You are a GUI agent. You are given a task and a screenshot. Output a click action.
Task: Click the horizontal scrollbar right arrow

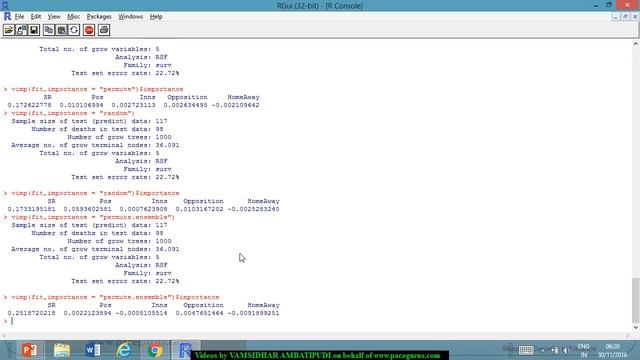point(627,336)
